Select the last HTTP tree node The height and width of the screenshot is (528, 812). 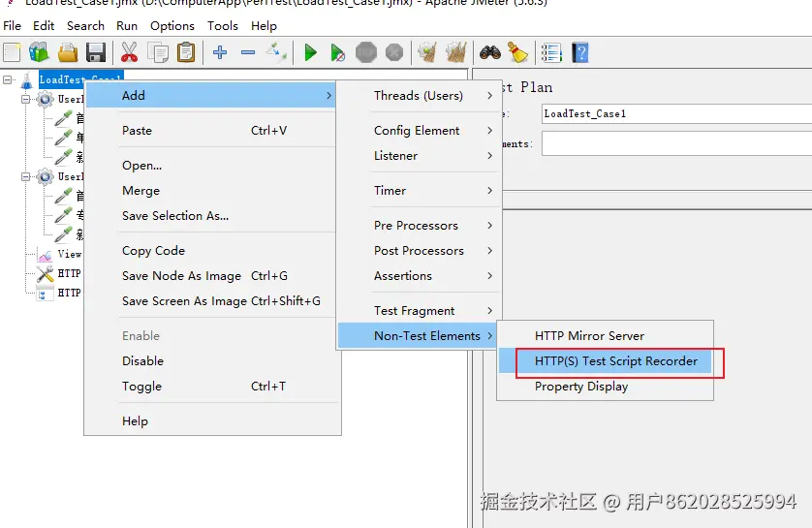pos(45,293)
